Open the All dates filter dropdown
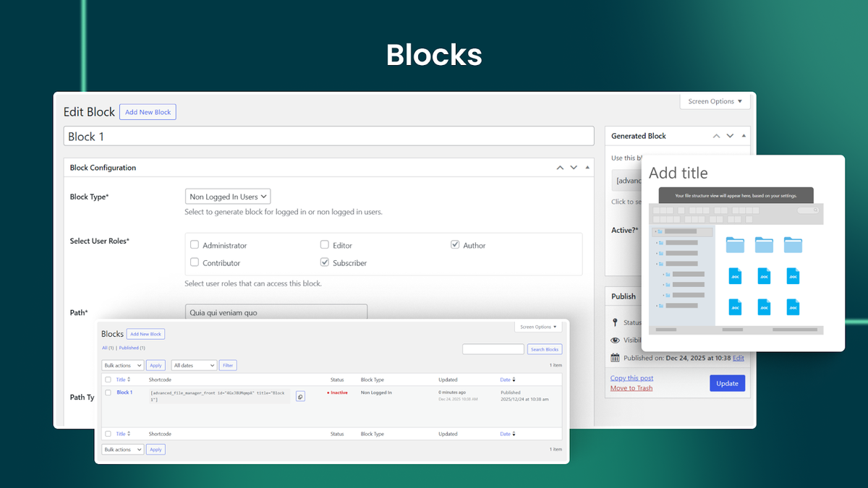The width and height of the screenshot is (868, 488). click(193, 365)
